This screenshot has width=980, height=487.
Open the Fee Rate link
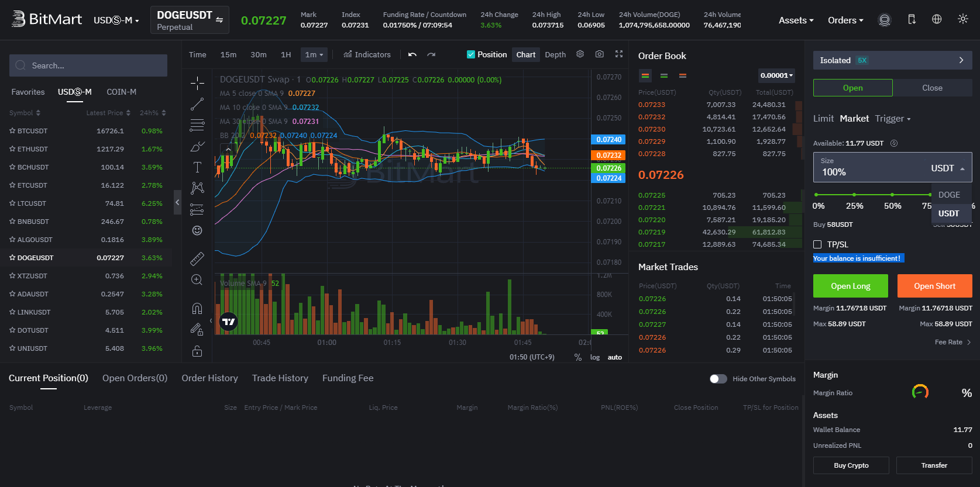[953, 342]
